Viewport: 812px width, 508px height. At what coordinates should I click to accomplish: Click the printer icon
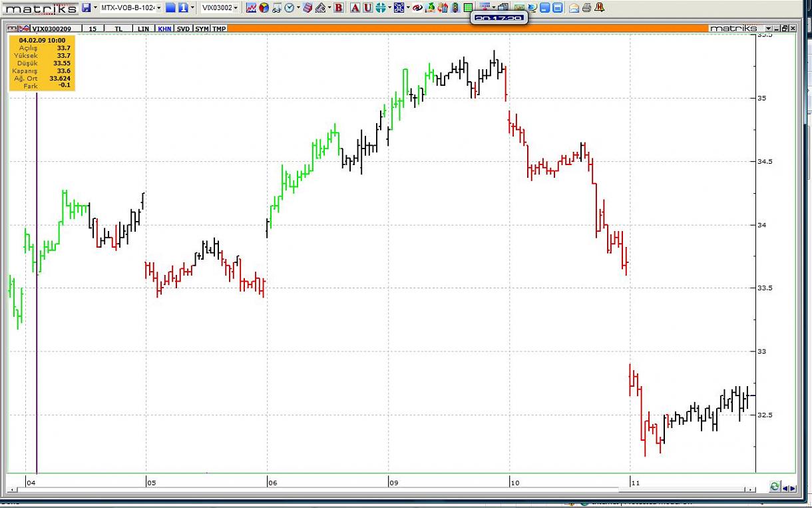(586, 7)
